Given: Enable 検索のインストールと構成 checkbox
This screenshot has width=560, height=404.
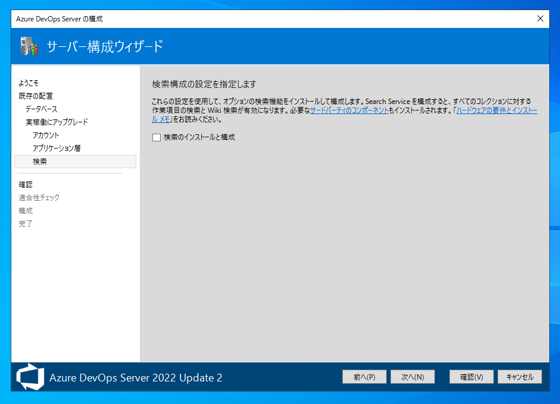Looking at the screenshot, I should [156, 138].
